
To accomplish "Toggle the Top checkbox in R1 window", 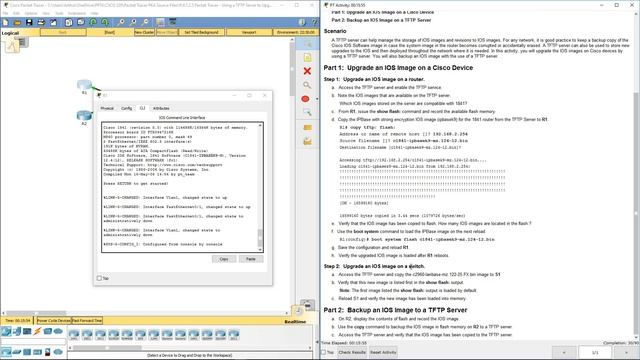I will [99, 278].
